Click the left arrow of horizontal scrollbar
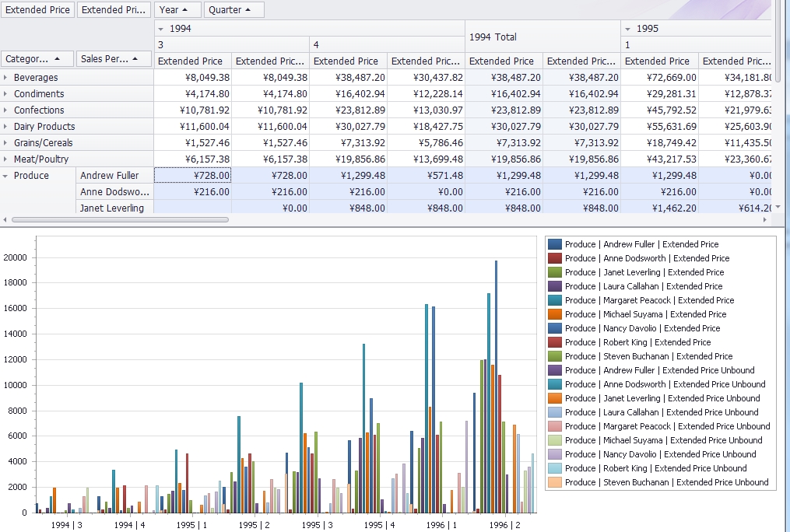This screenshot has width=790, height=532. pyautogui.click(x=5, y=219)
